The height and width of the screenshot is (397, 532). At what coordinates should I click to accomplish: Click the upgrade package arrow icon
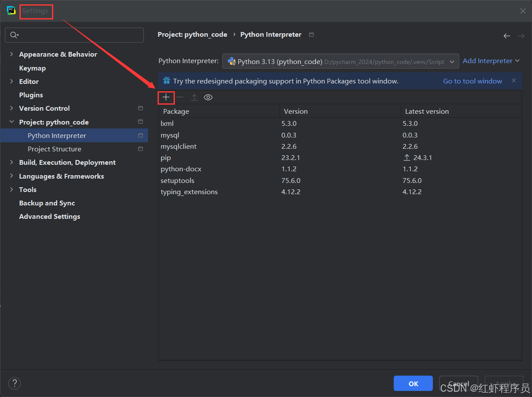194,98
